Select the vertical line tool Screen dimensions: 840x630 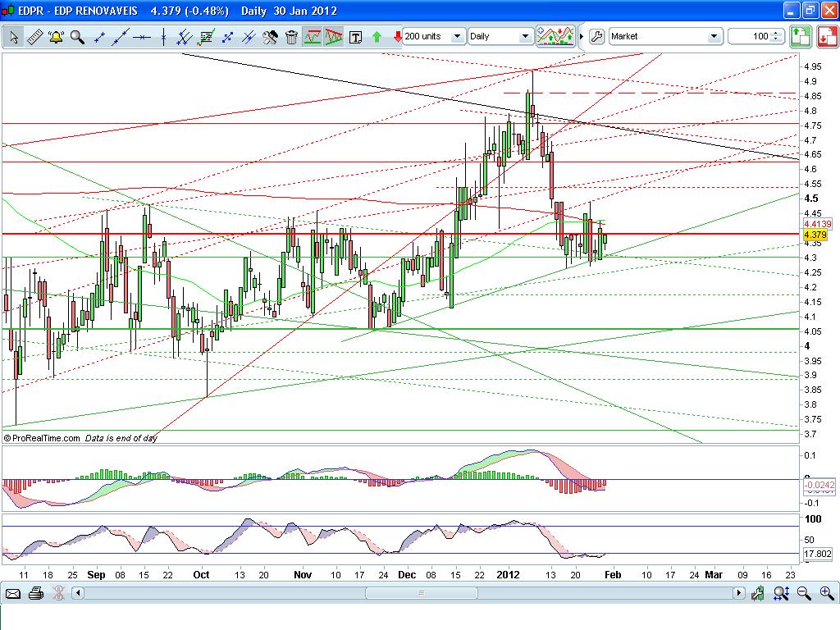[x=163, y=37]
